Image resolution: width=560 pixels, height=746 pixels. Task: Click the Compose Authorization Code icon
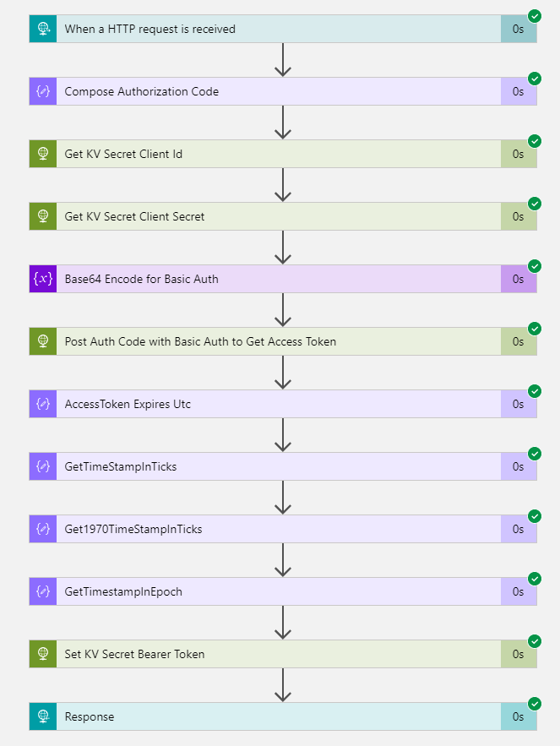(43, 91)
